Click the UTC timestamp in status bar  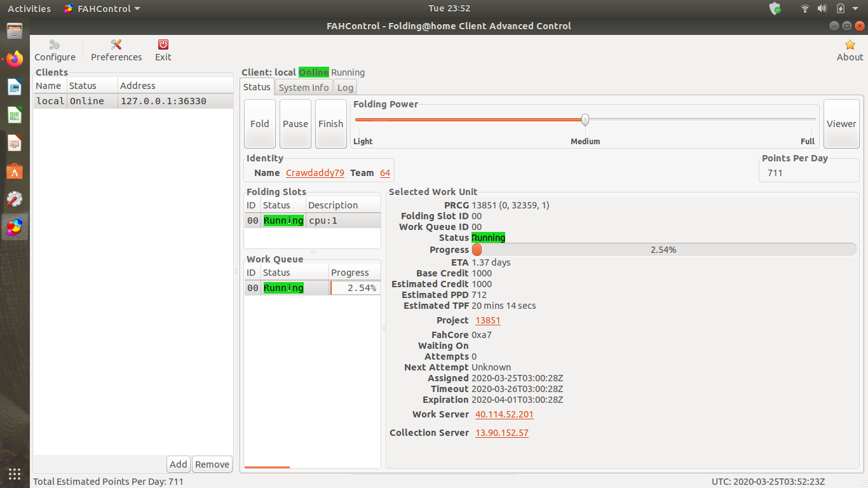pyautogui.click(x=768, y=482)
